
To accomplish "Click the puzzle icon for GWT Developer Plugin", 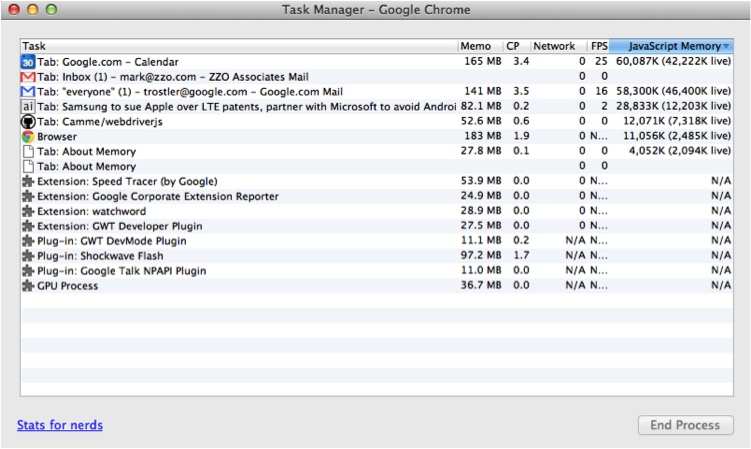I will point(28,226).
